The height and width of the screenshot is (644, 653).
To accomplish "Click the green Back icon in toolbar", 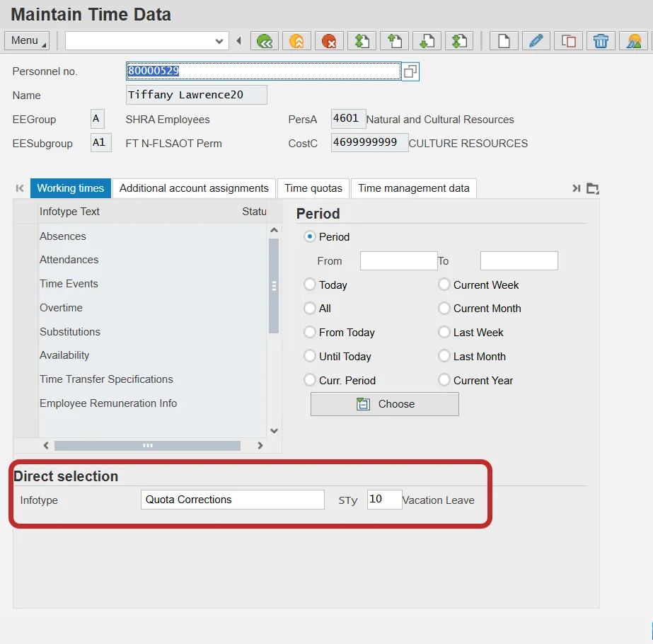I will click(265, 41).
